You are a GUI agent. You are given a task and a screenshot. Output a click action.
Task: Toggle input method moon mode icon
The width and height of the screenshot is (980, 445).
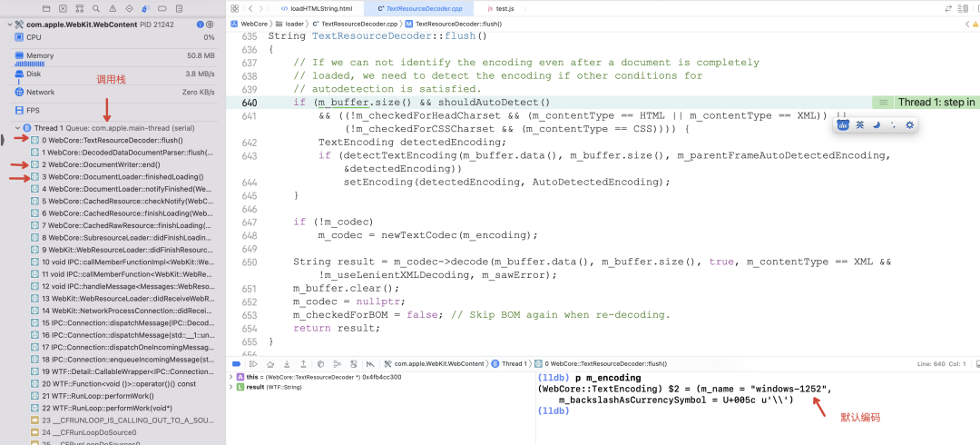pos(877,125)
